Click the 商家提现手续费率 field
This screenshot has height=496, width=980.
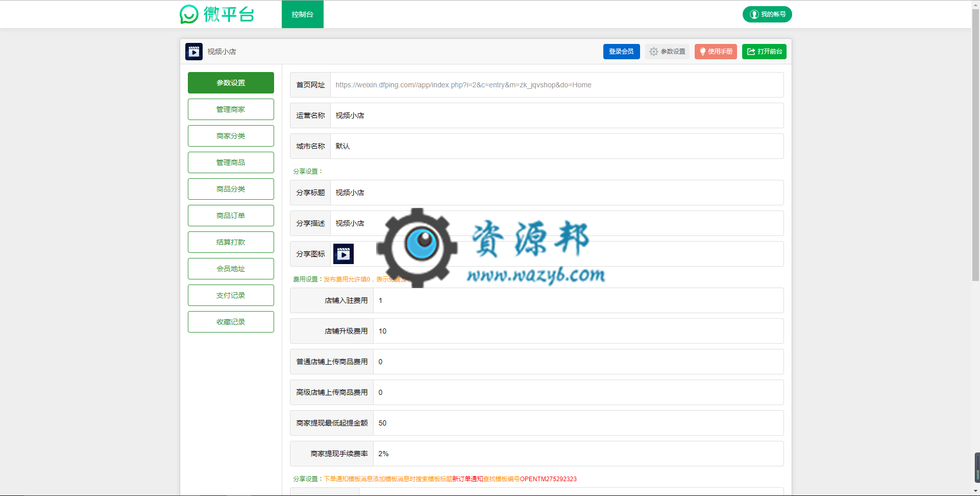[578, 454]
